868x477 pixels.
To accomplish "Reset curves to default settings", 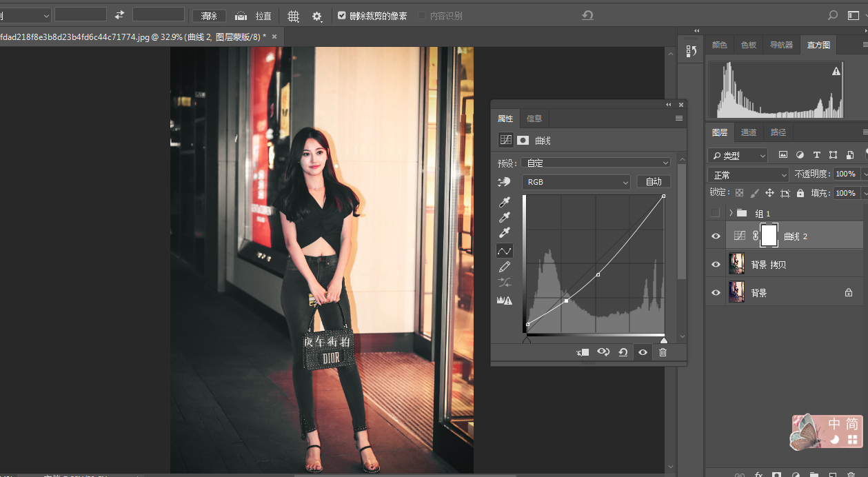I will tap(623, 352).
